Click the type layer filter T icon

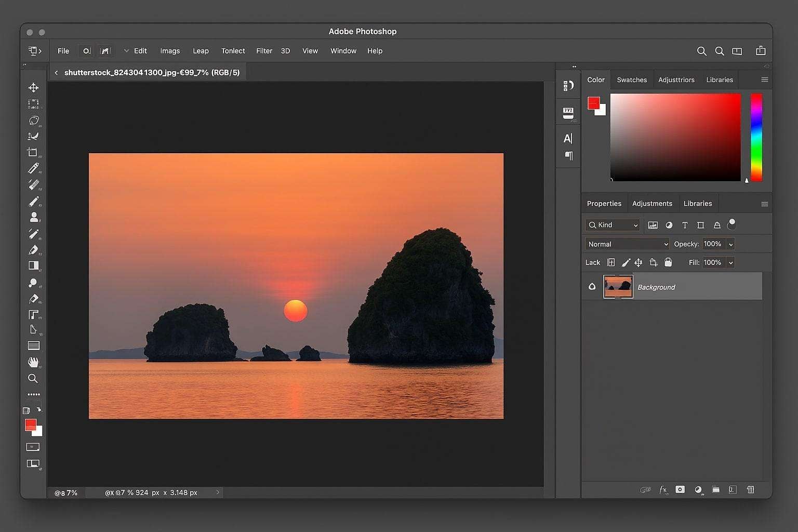coord(685,225)
